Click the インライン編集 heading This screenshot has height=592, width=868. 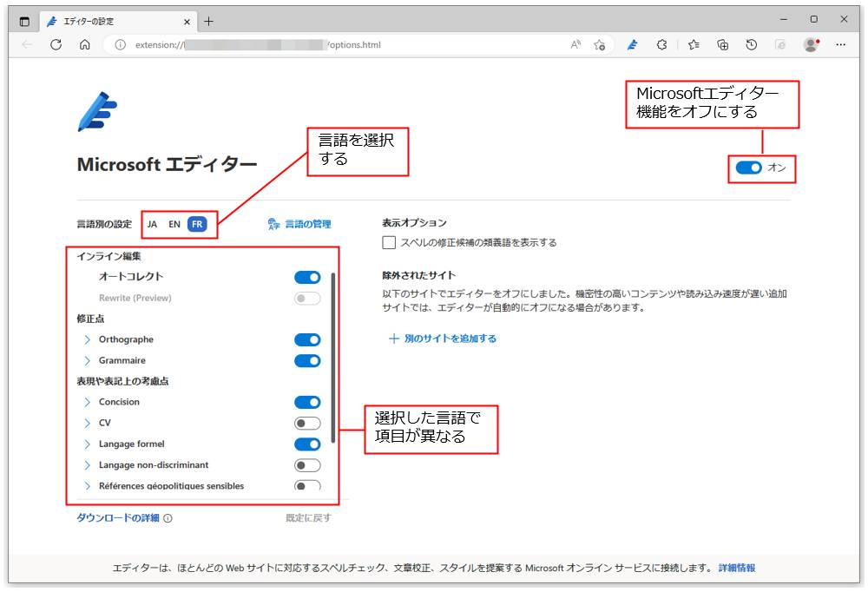(109, 256)
